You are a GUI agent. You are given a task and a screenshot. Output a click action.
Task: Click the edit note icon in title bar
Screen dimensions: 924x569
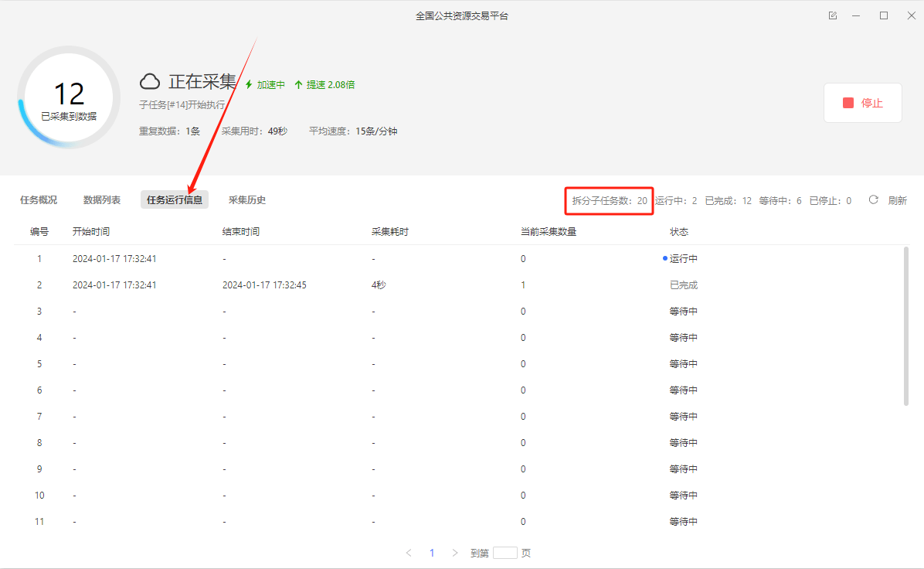click(833, 16)
